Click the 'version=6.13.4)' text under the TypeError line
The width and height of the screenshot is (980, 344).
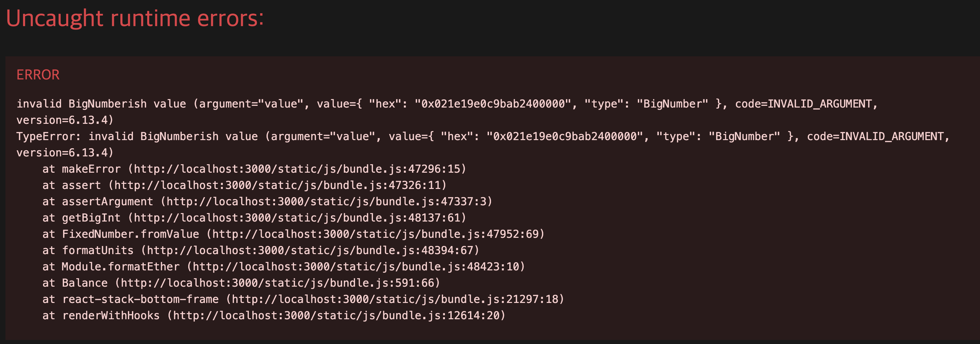(x=65, y=153)
